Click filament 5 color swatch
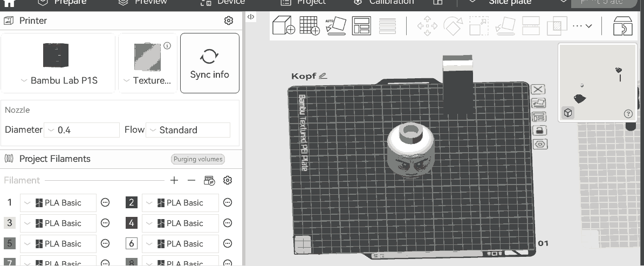644x266 pixels. 10,243
